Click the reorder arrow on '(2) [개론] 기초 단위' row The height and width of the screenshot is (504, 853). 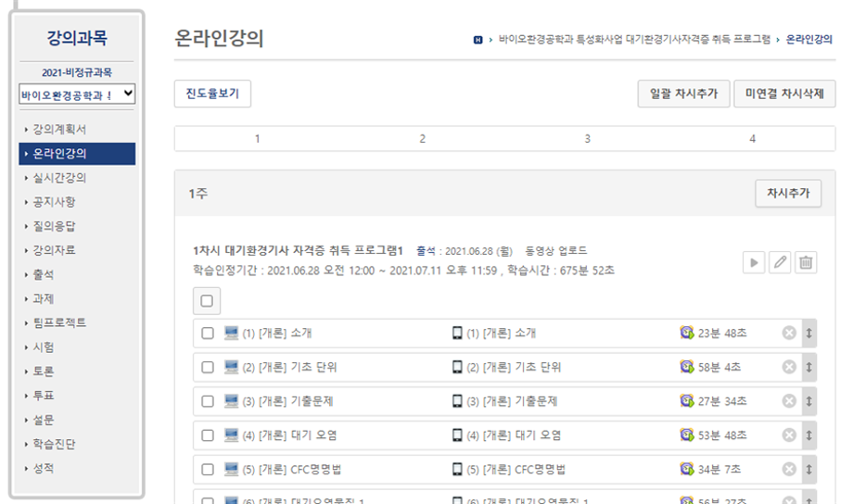(808, 367)
